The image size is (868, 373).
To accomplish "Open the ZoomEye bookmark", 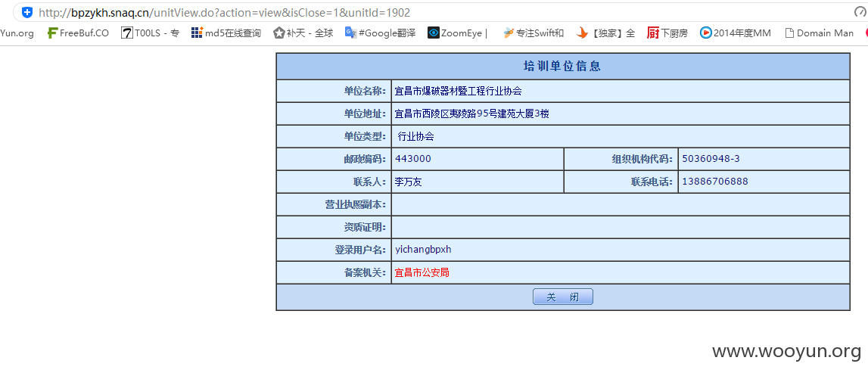I will point(457,33).
